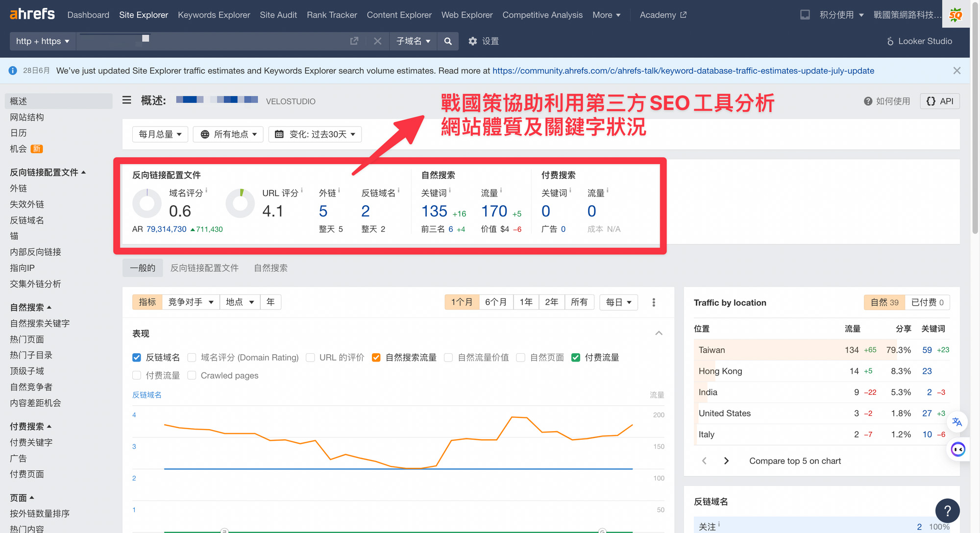Open the community update link

pos(683,71)
